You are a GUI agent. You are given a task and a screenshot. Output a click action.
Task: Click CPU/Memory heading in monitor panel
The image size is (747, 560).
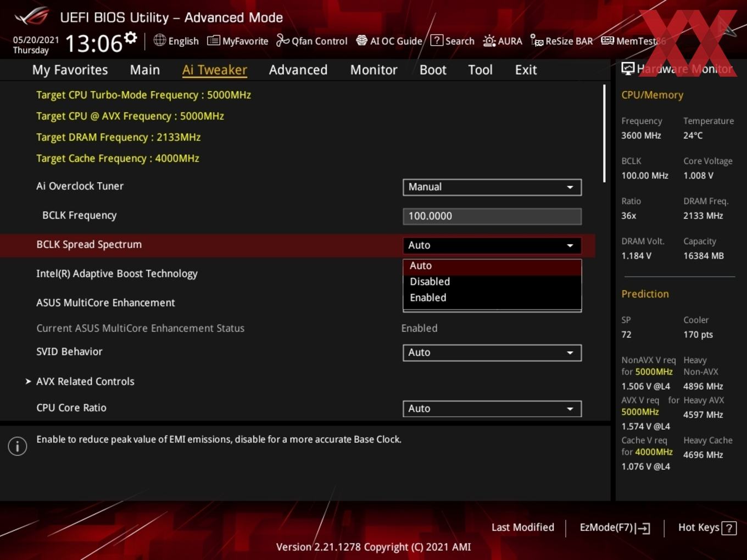[x=652, y=95]
